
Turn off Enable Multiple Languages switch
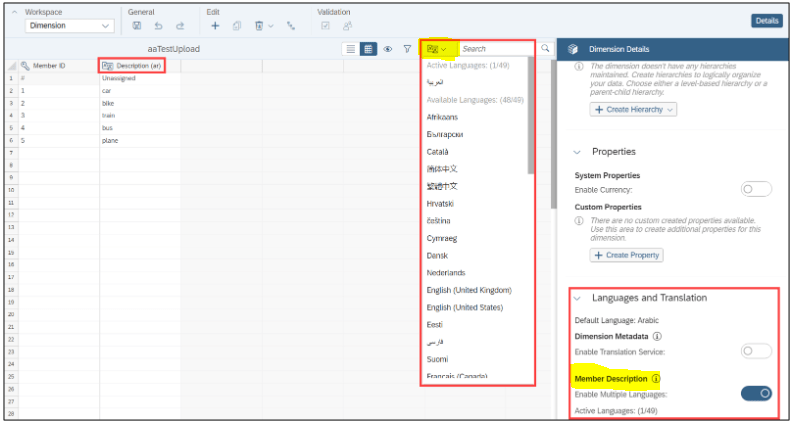pyautogui.click(x=757, y=393)
